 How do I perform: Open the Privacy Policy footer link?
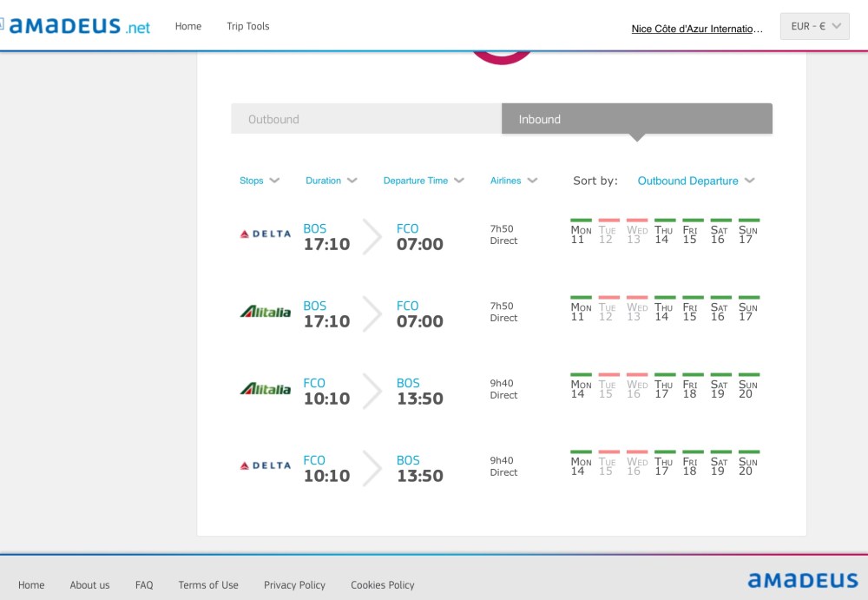294,585
